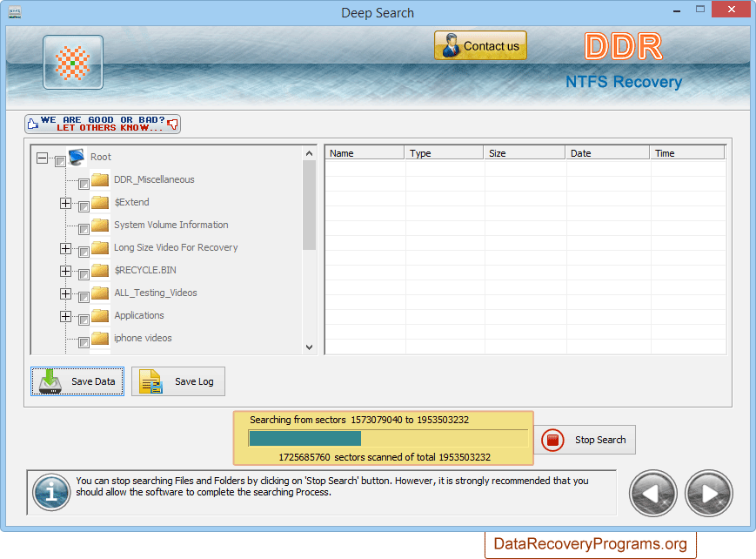Click the app icon in title bar
The height and width of the screenshot is (559, 756).
point(15,12)
